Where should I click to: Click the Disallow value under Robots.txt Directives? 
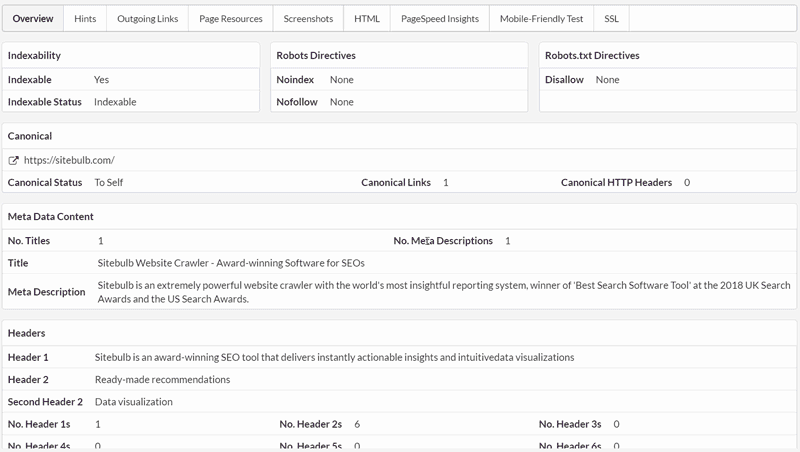(607, 80)
